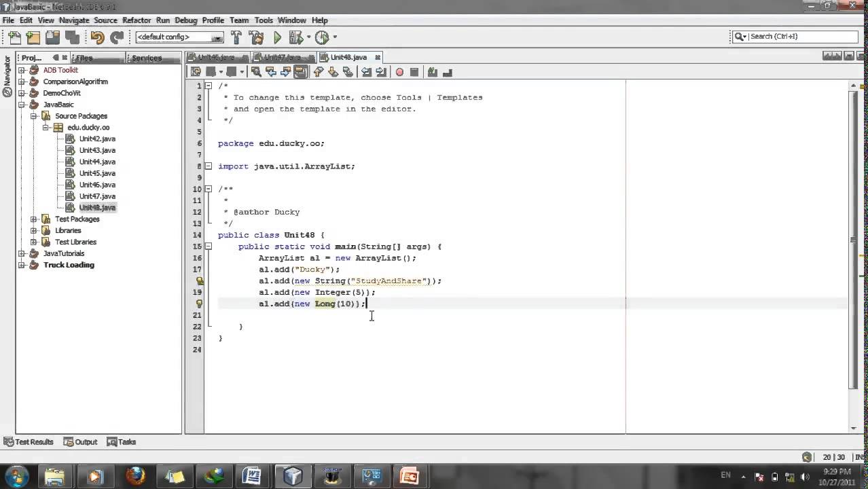This screenshot has width=868, height=489.
Task: Click the editor Last Edit icon
Action: pyautogui.click(x=196, y=72)
